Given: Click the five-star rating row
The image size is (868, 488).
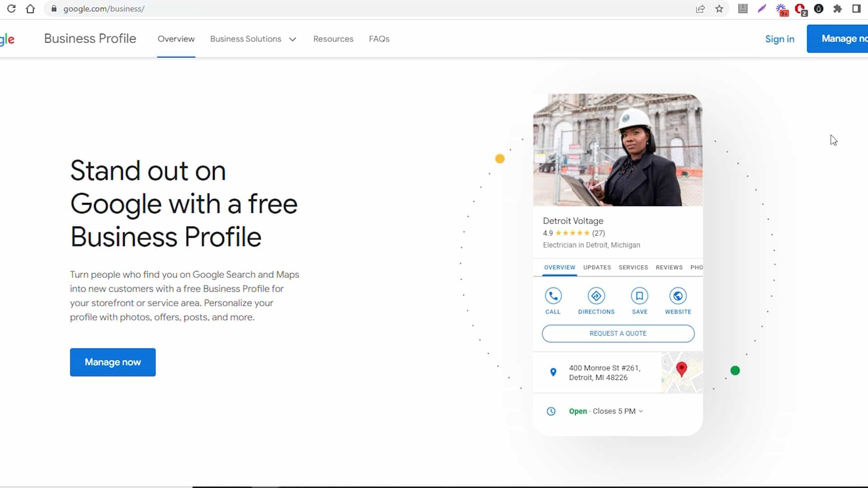Looking at the screenshot, I should (574, 233).
